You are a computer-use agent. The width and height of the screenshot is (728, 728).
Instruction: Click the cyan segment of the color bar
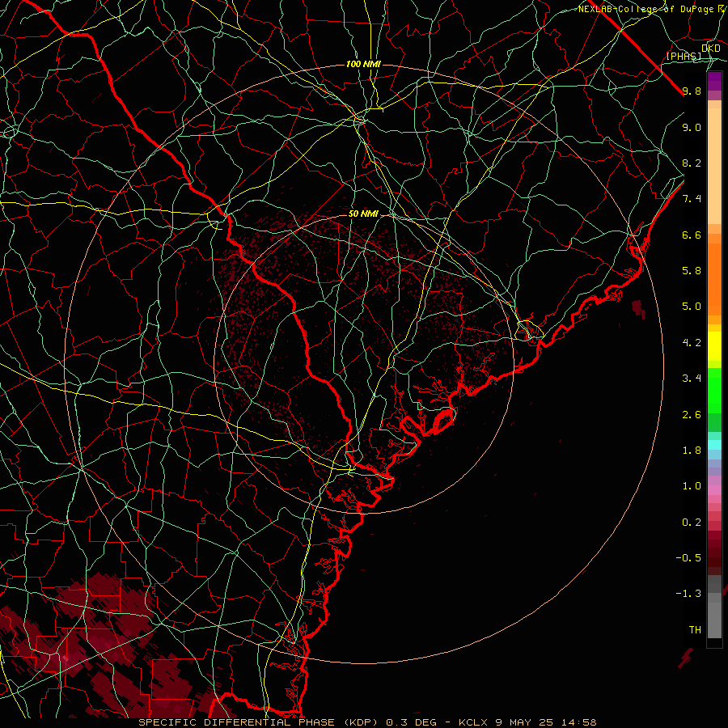click(x=714, y=445)
